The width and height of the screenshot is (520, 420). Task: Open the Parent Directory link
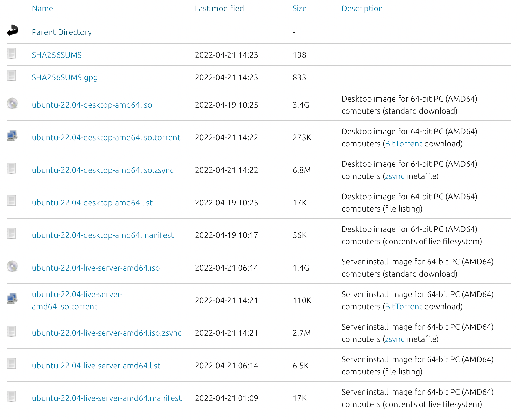(62, 32)
